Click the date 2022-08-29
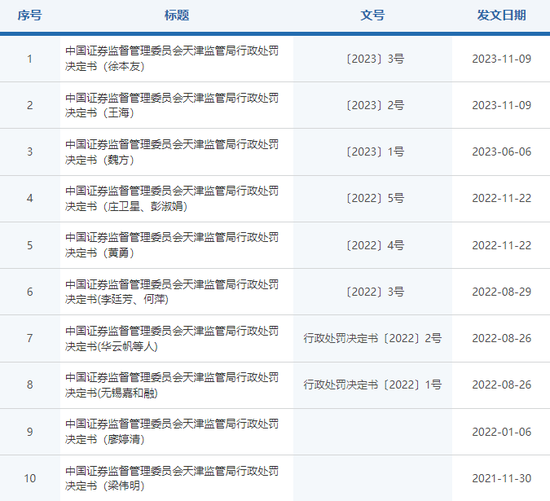The width and height of the screenshot is (550, 501). 502,292
